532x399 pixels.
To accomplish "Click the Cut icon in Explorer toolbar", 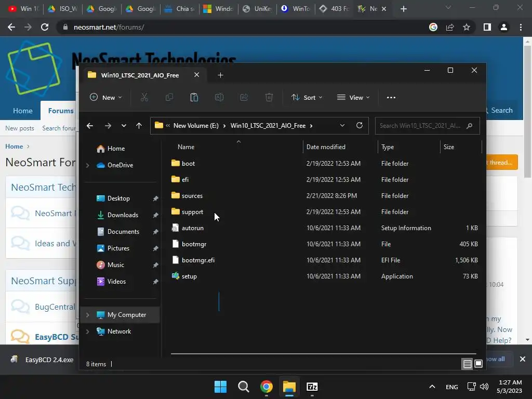I will click(x=144, y=97).
